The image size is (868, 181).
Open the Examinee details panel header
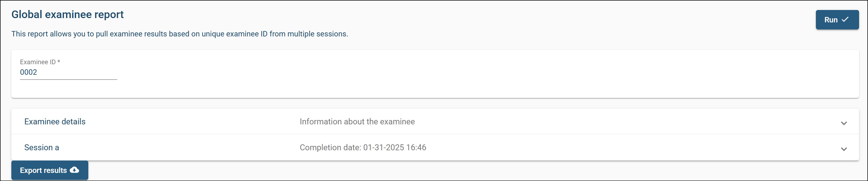(x=55, y=121)
